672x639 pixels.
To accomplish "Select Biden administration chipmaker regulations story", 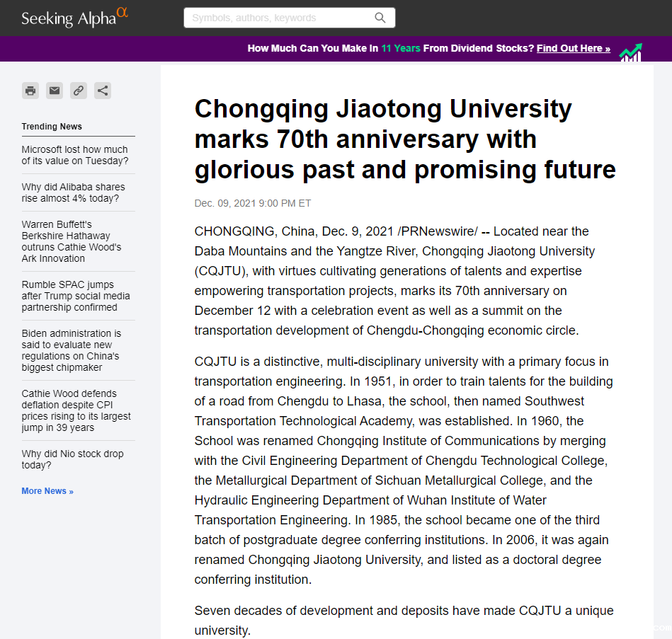I will tap(71, 350).
